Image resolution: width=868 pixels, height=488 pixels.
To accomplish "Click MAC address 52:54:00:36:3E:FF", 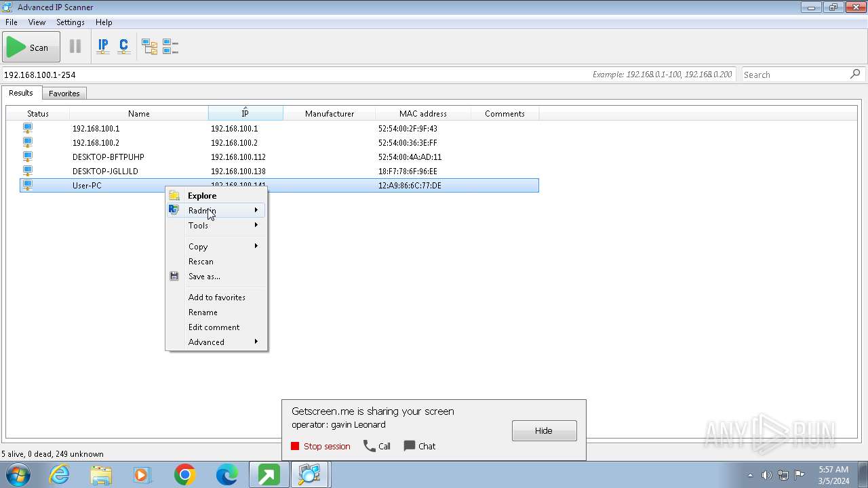I will pos(408,143).
